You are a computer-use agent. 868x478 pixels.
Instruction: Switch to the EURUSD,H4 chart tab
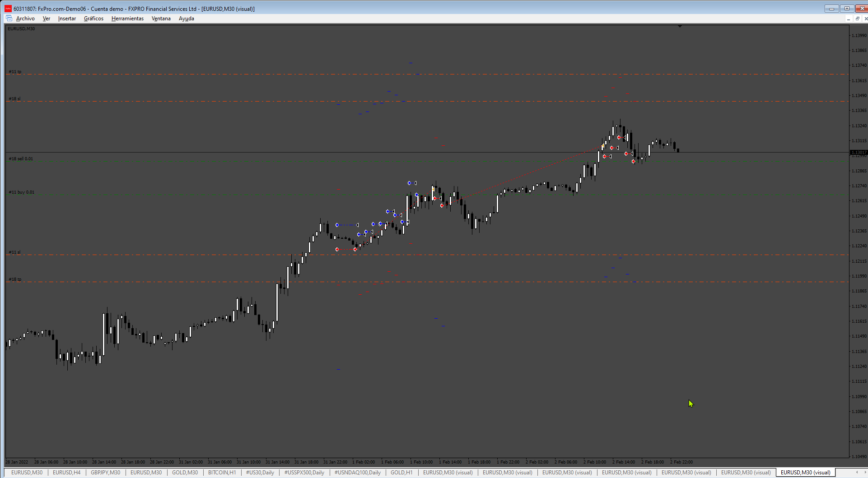(x=66, y=473)
